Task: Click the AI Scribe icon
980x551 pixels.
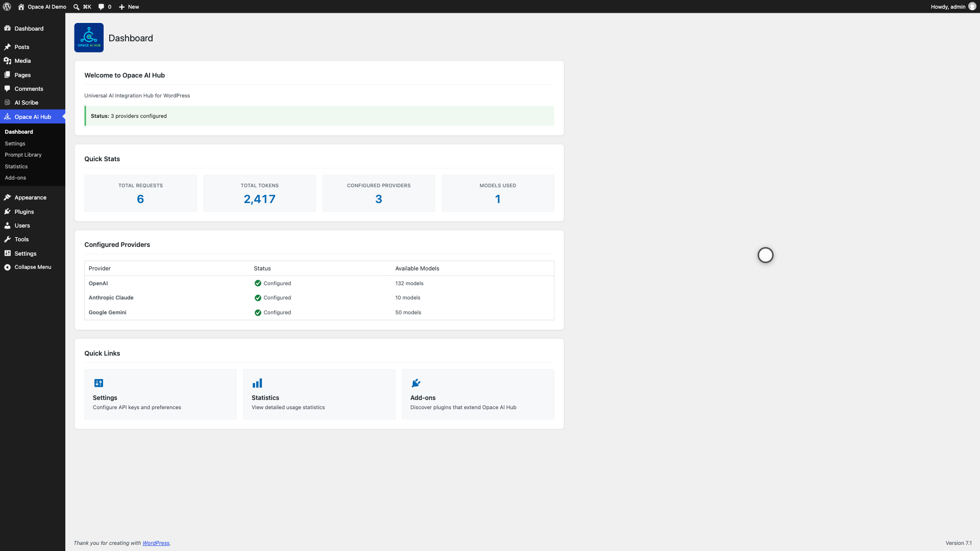Action: pos(8,103)
